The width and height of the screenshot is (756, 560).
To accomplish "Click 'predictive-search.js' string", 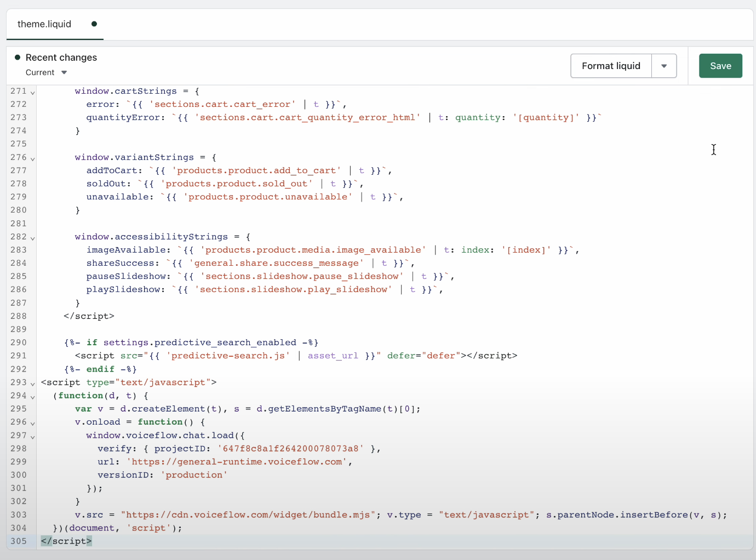I will [228, 356].
